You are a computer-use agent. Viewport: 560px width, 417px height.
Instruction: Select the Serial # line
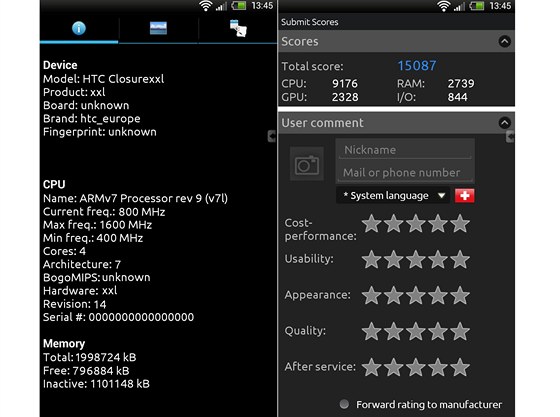[x=119, y=317]
